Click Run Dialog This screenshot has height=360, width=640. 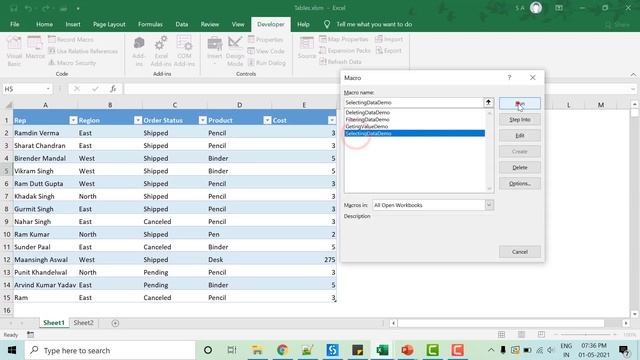point(267,63)
